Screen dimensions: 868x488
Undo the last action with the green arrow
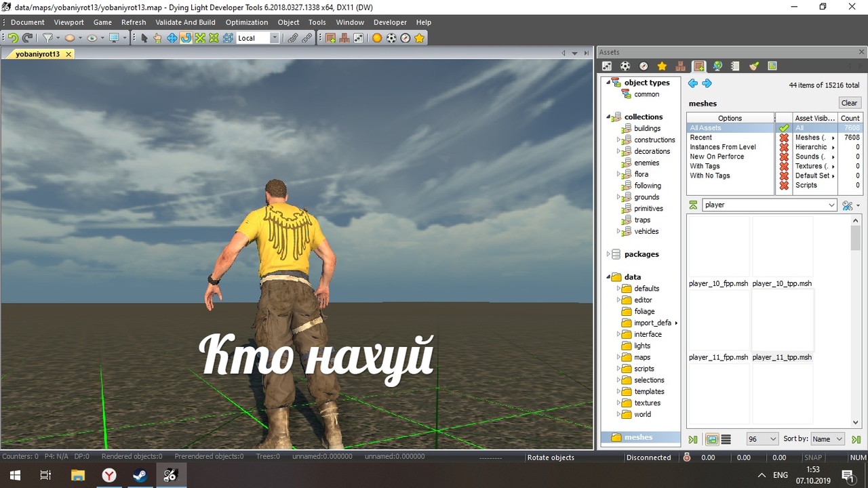point(13,38)
